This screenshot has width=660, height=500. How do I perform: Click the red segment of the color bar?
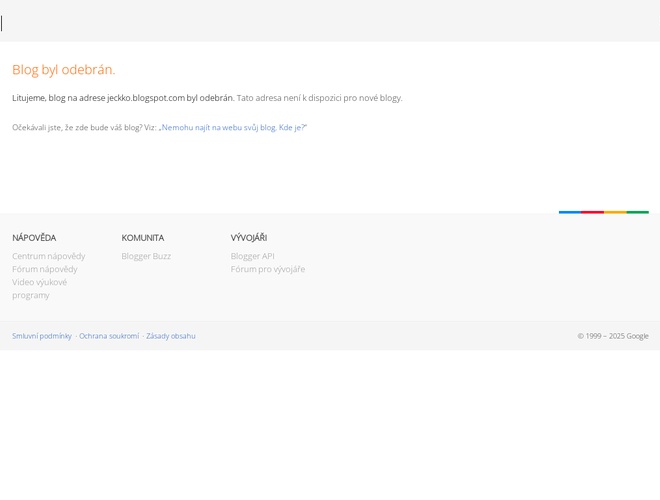click(x=592, y=212)
